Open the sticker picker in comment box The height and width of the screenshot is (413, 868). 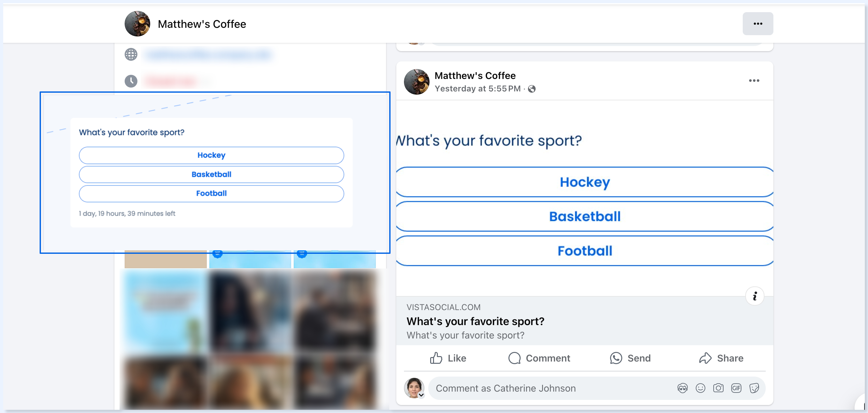coord(754,388)
